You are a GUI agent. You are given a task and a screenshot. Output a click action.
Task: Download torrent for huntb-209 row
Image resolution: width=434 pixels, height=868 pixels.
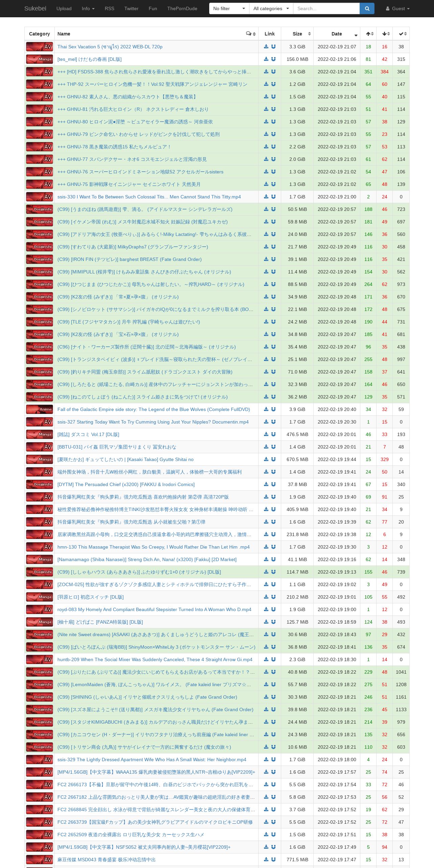[266, 659]
